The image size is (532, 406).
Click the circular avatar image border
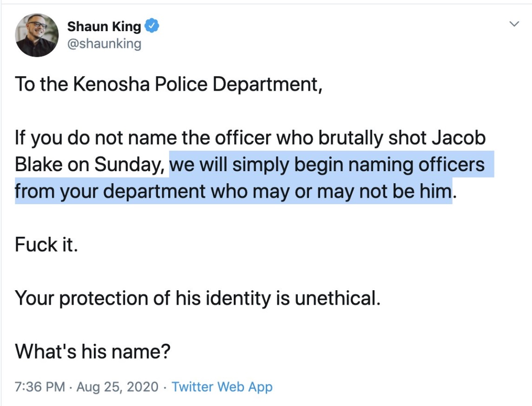35,15
